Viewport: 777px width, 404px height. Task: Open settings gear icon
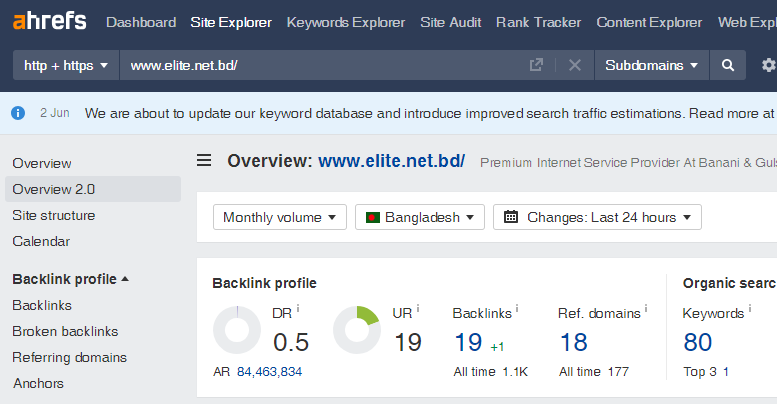click(768, 65)
